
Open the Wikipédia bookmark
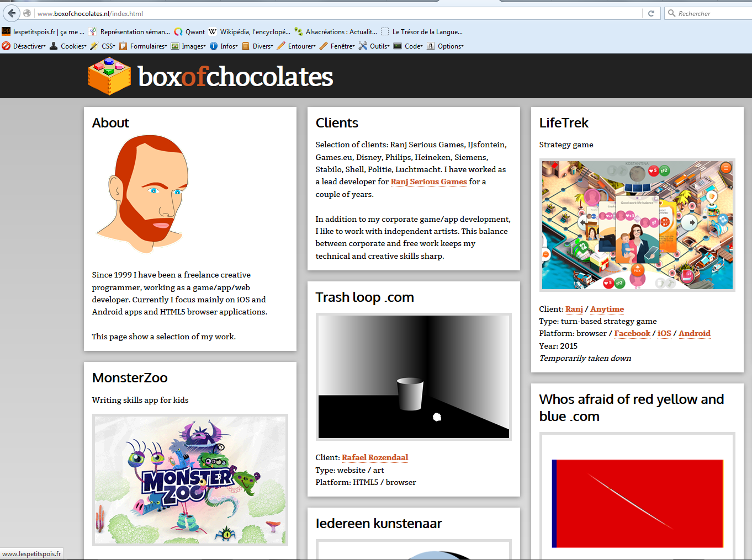coord(249,32)
